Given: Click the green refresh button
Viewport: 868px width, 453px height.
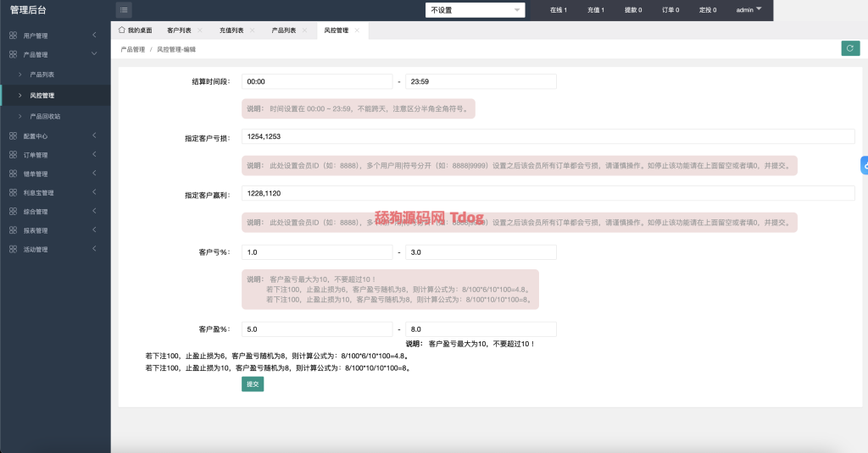Looking at the screenshot, I should [x=850, y=49].
